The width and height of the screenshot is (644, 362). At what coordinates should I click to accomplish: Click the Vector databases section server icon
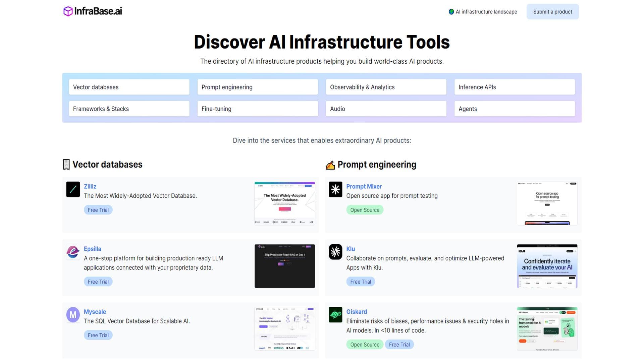(66, 164)
